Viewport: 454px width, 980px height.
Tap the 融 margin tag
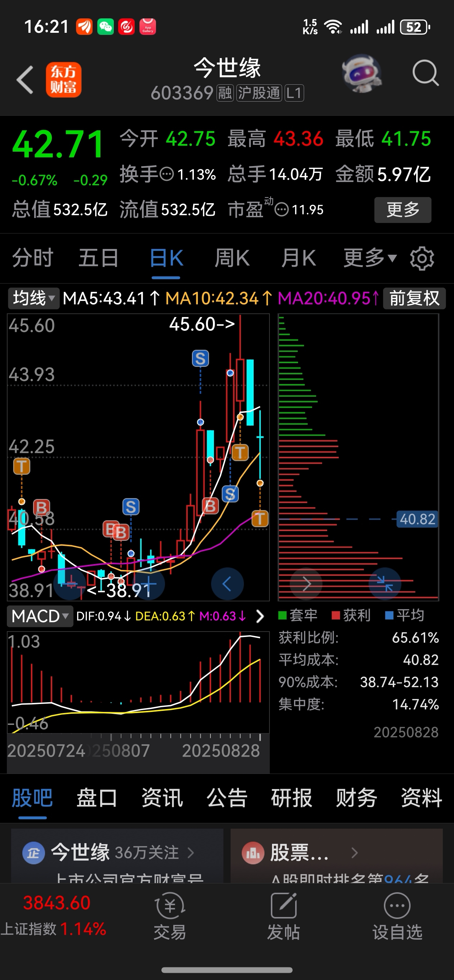224,93
